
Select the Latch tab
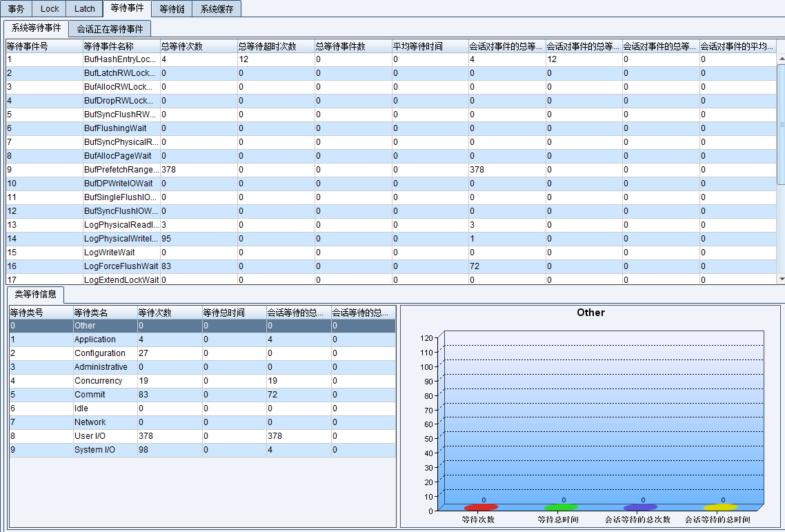(x=85, y=9)
